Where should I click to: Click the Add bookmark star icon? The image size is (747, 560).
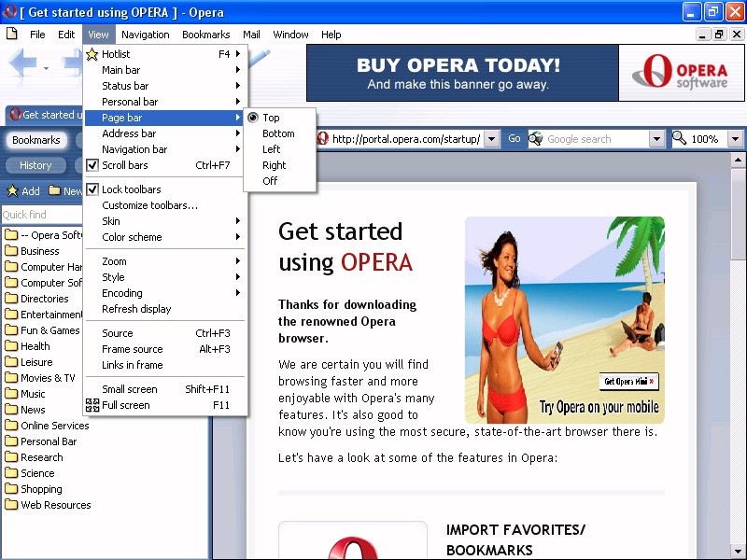(x=12, y=191)
